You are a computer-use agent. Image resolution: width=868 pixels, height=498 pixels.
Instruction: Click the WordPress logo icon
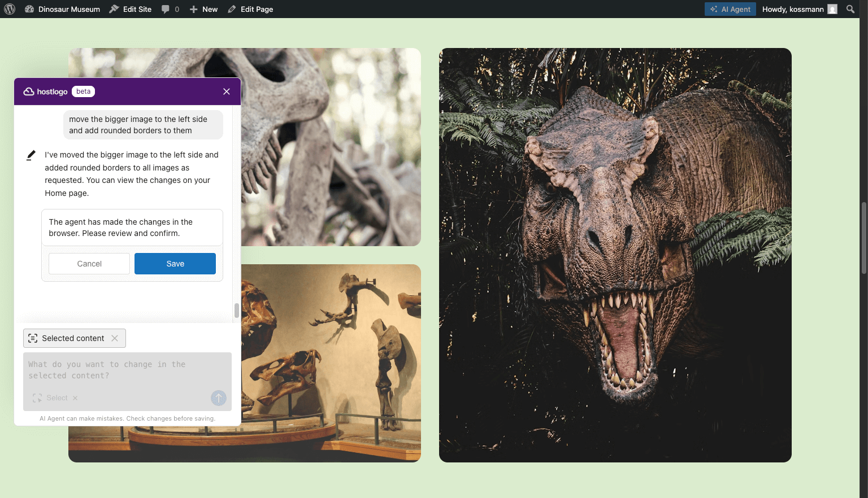pos(10,9)
